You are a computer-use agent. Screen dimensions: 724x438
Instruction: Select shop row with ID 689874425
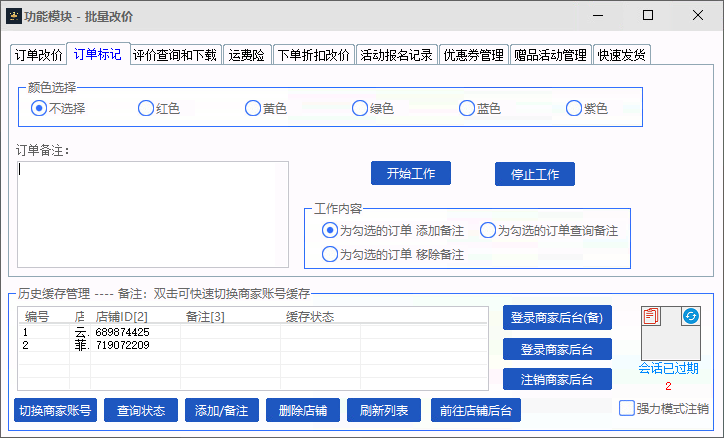pos(122,332)
